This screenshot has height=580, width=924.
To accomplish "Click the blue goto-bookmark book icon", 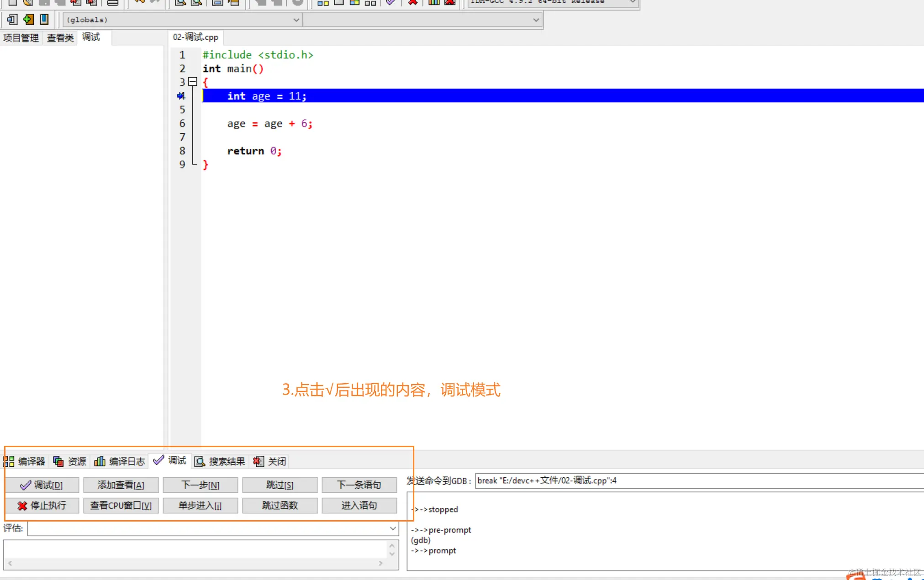I will click(x=44, y=20).
